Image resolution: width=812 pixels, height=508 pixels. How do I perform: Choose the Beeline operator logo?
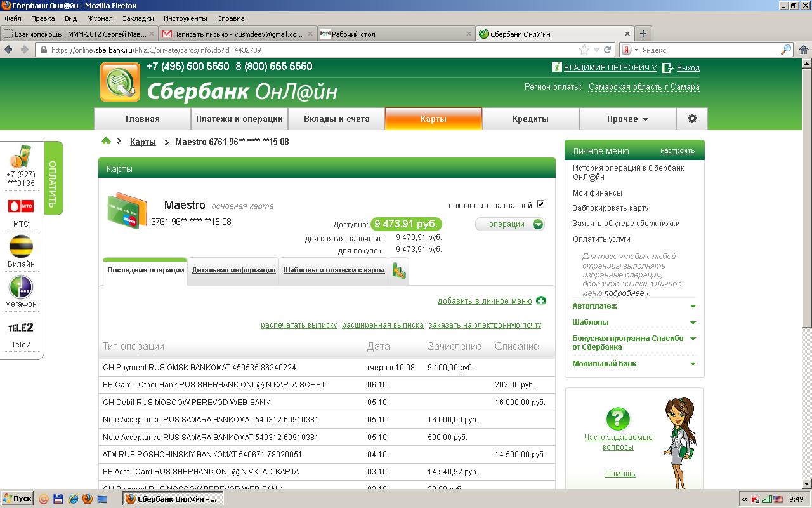[20, 246]
